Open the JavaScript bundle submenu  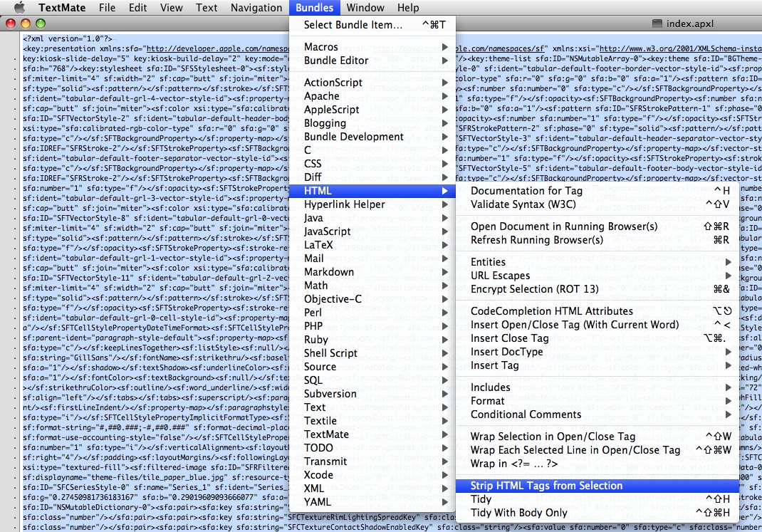coord(372,231)
